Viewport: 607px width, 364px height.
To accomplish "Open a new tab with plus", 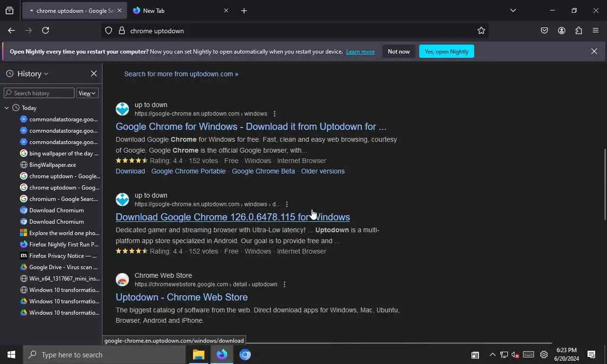I will (x=244, y=10).
